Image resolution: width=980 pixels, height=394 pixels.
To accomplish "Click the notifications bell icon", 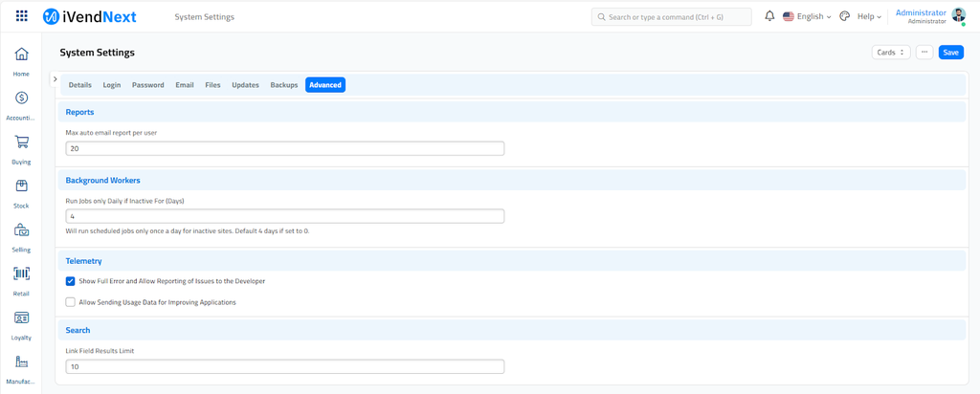I will 769,16.
